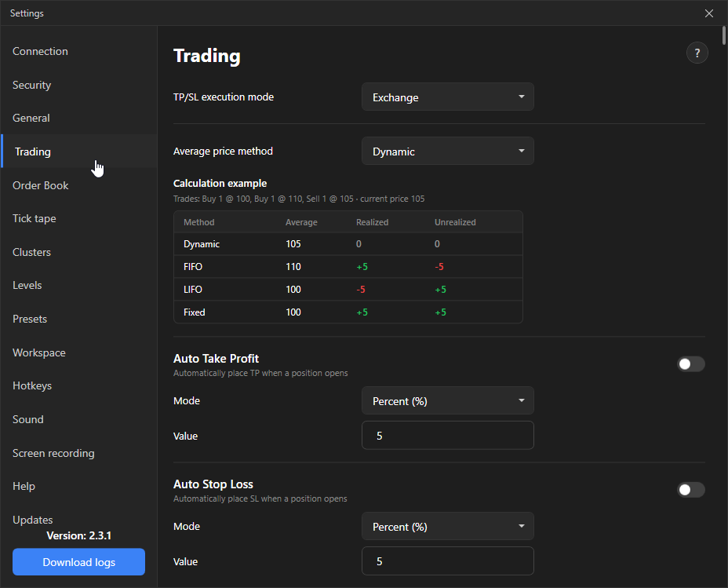The width and height of the screenshot is (728, 588).
Task: Click the FIFO unrealized value -5
Action: pyautogui.click(x=439, y=267)
